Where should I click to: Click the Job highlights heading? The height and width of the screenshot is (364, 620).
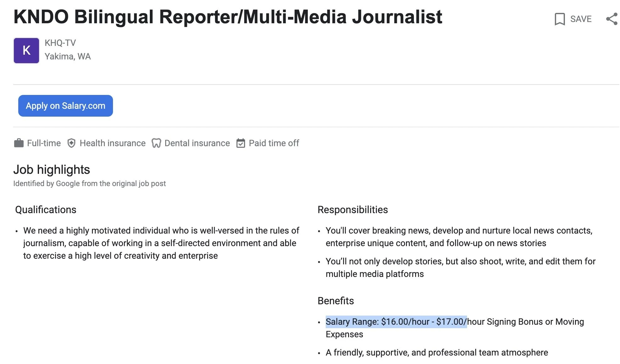coord(52,170)
